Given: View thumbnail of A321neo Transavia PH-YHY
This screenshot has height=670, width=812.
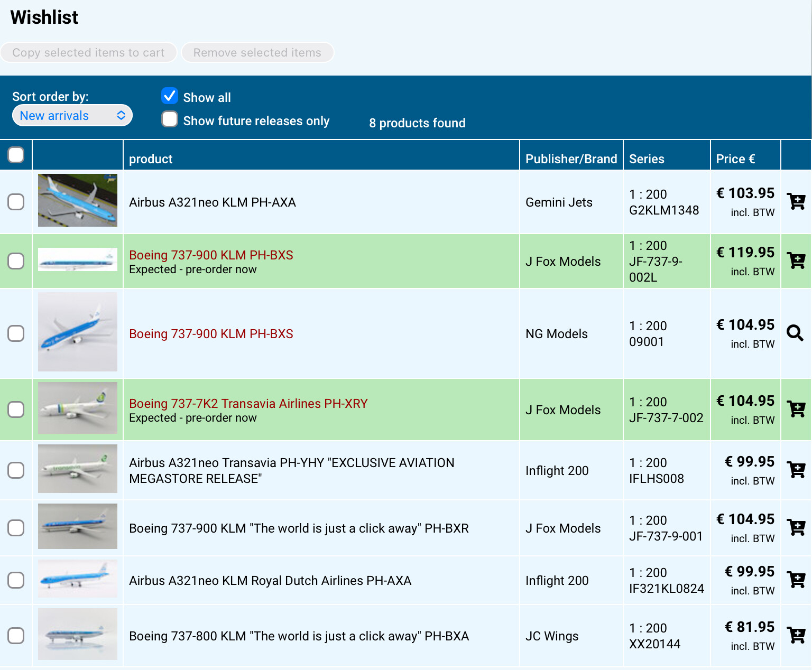Looking at the screenshot, I should pyautogui.click(x=78, y=469).
